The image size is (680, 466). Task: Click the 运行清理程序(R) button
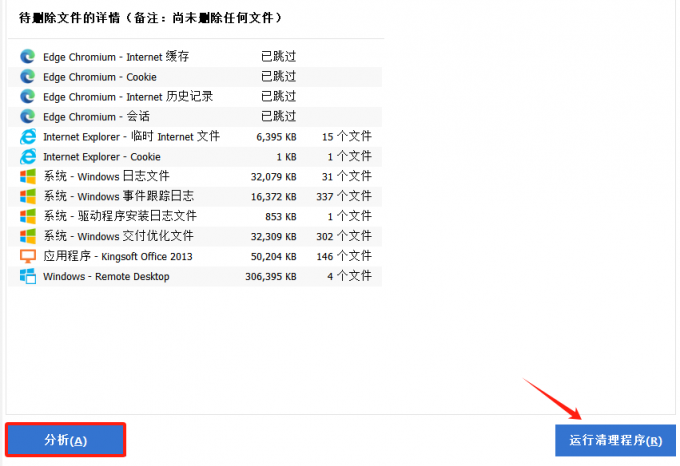(615, 440)
